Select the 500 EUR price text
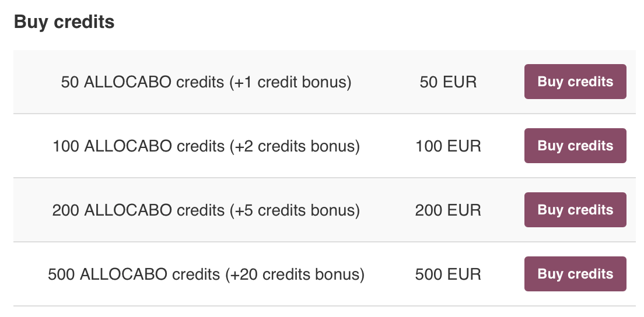 click(x=448, y=274)
